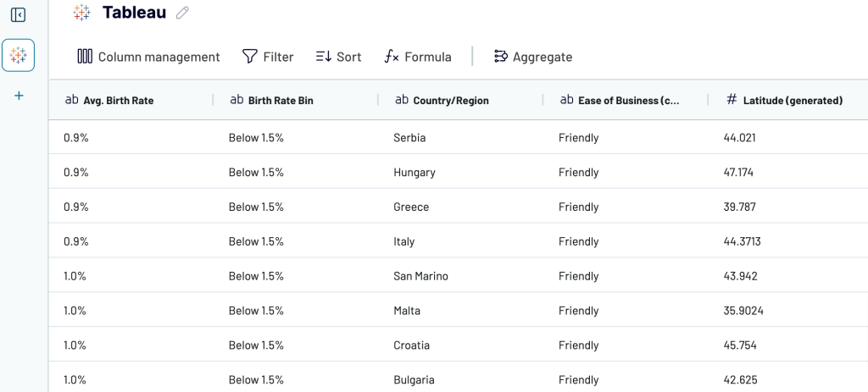Click the text type icon of Avg. Birth Rate
868x392 pixels.
[x=71, y=100]
